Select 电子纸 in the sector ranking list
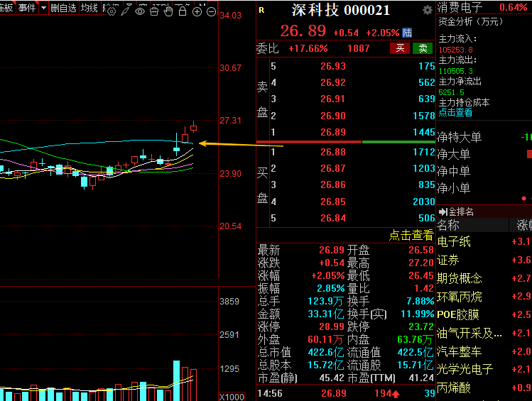 click(454, 242)
